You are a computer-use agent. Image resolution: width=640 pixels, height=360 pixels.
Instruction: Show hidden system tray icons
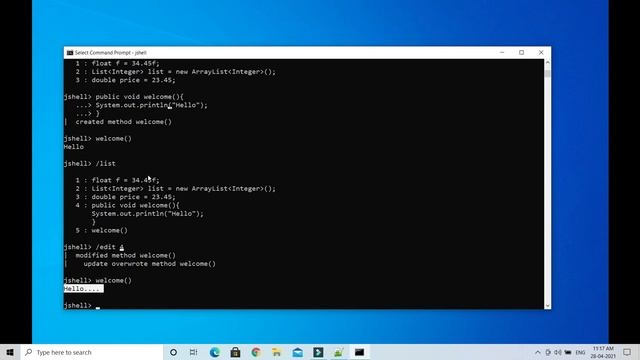538,352
